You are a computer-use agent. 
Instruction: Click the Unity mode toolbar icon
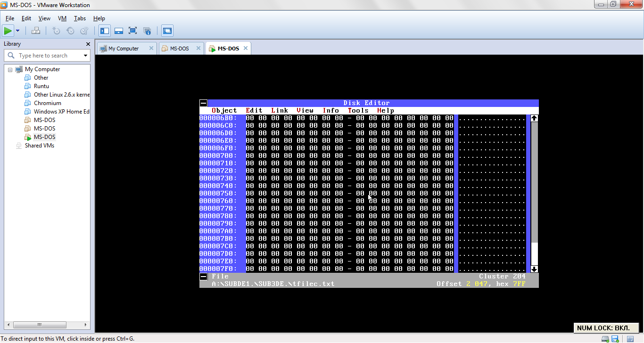click(x=147, y=31)
